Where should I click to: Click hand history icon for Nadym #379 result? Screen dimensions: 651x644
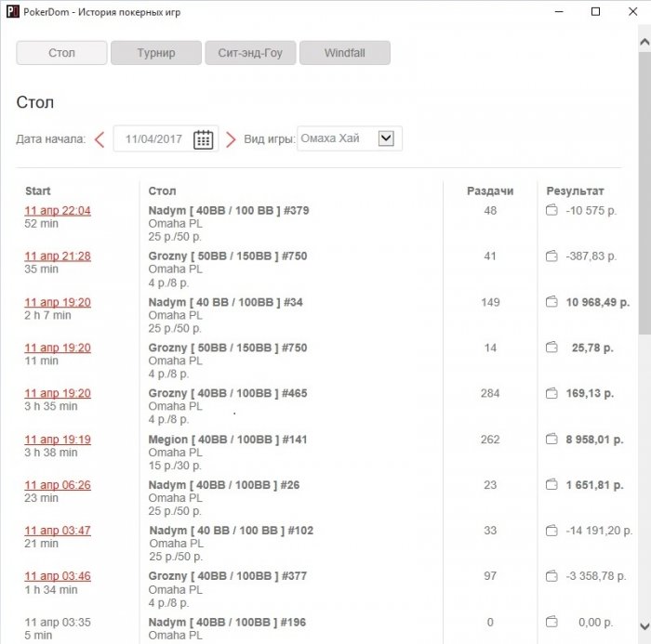click(x=551, y=211)
